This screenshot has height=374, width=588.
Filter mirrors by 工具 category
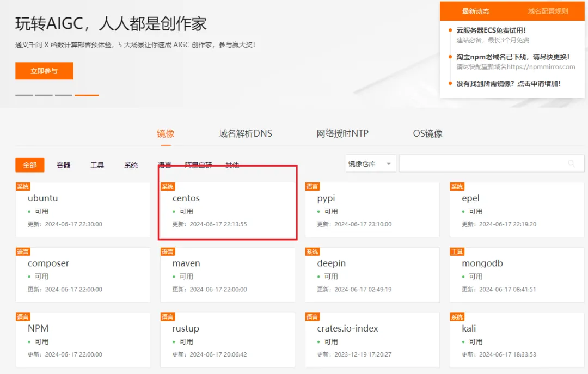tap(97, 165)
